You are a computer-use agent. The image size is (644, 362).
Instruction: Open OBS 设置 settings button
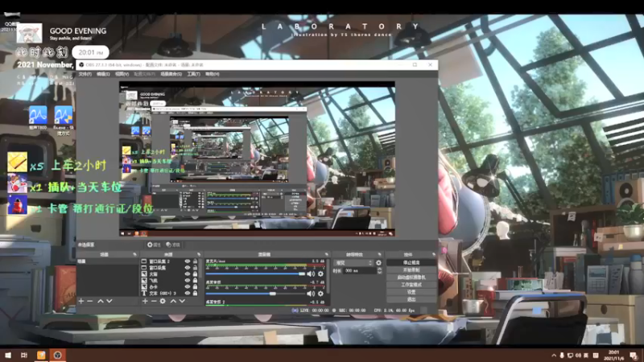coord(411,292)
